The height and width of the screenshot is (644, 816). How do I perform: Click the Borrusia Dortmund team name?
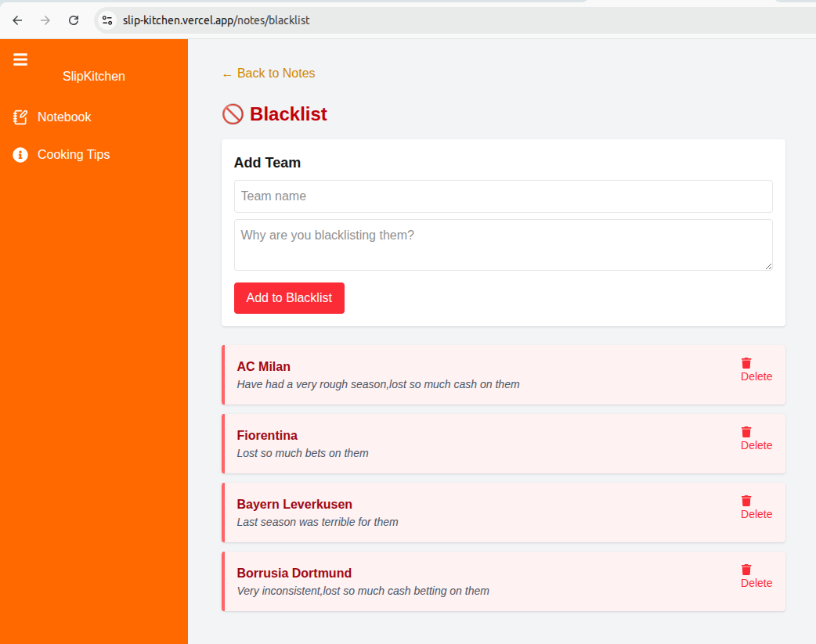294,573
